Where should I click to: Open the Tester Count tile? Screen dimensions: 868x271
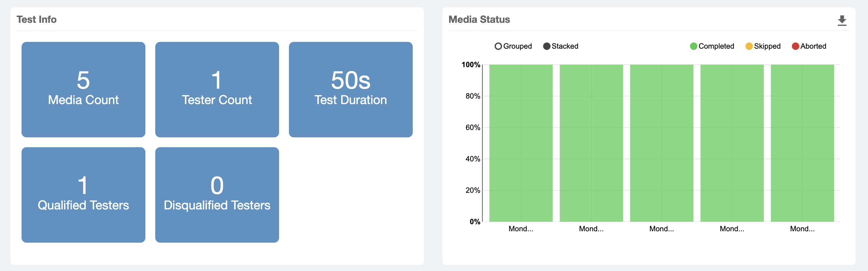217,89
